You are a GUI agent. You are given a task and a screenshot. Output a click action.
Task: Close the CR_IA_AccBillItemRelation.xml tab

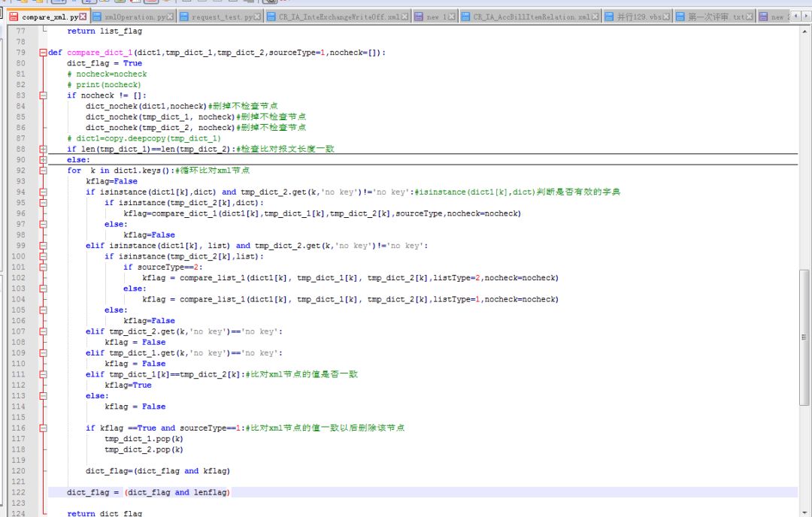pyautogui.click(x=595, y=17)
